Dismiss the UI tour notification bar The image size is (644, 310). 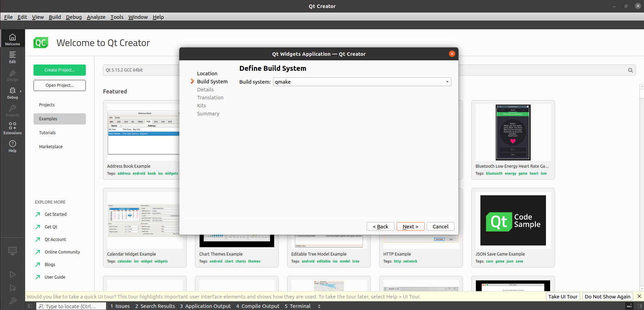tap(639, 296)
